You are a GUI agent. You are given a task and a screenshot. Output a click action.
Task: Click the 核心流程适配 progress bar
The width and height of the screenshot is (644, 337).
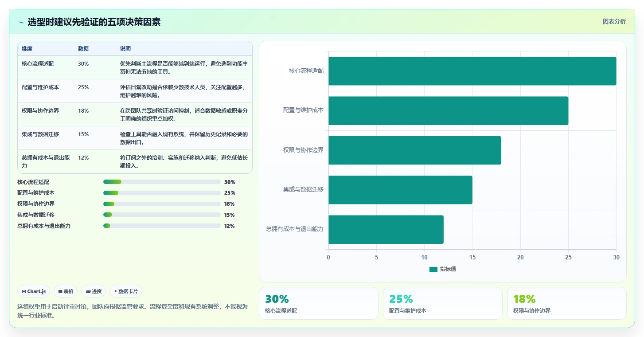coord(162,182)
